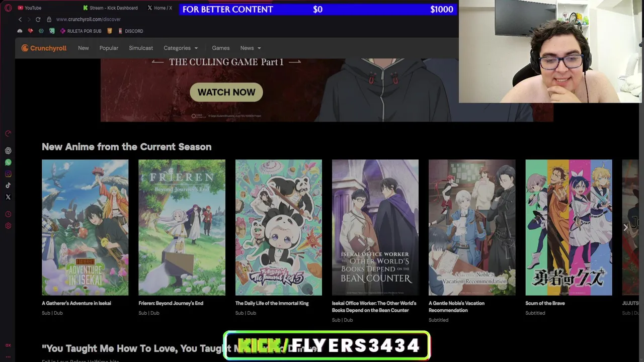Open the RULETA POR SUB bookmark
The width and height of the screenshot is (644, 362).
[80, 31]
